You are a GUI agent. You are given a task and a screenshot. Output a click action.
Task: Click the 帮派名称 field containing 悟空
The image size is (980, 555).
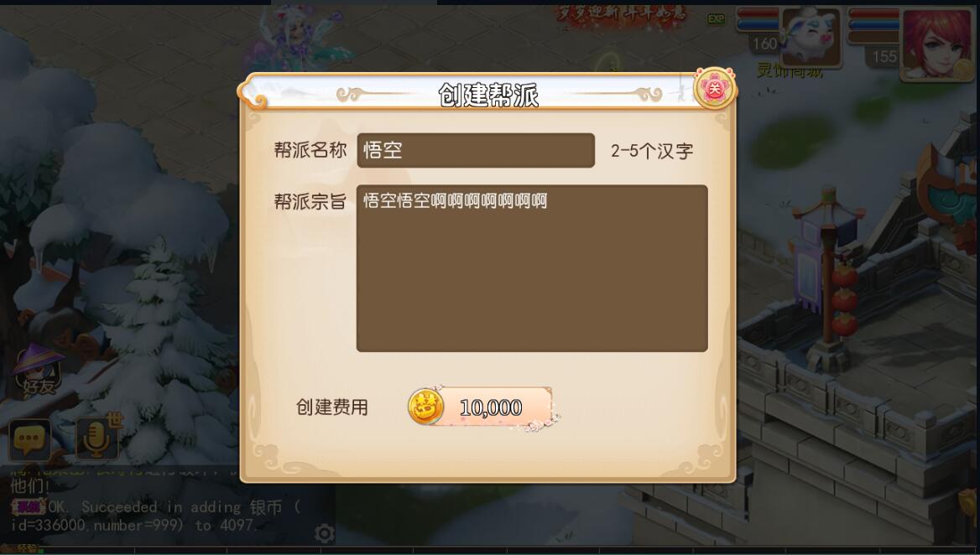point(476,150)
